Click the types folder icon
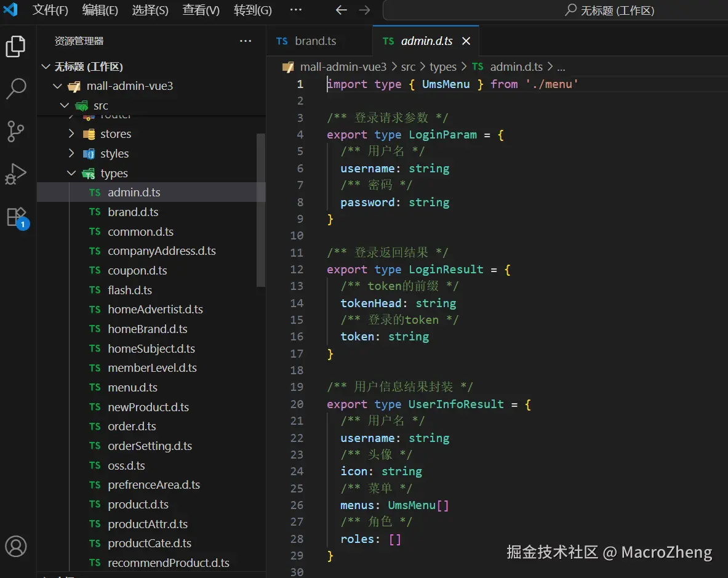The height and width of the screenshot is (578, 728). pos(88,174)
